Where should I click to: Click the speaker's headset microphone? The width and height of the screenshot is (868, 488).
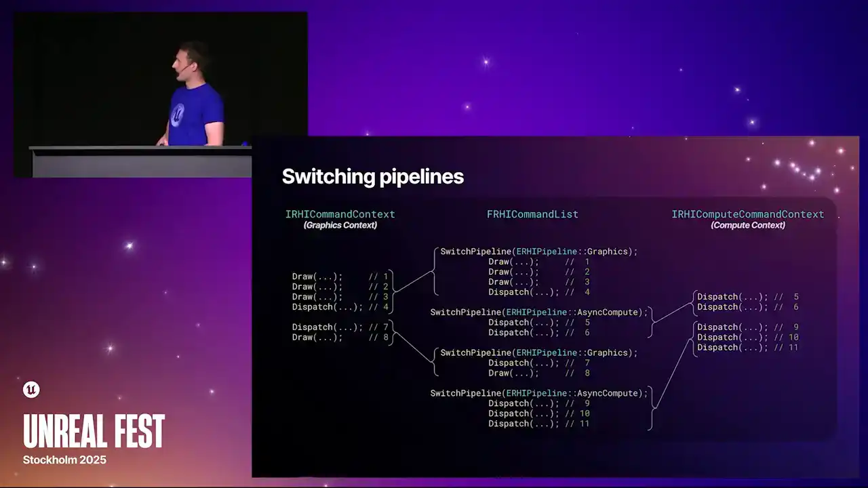183,68
